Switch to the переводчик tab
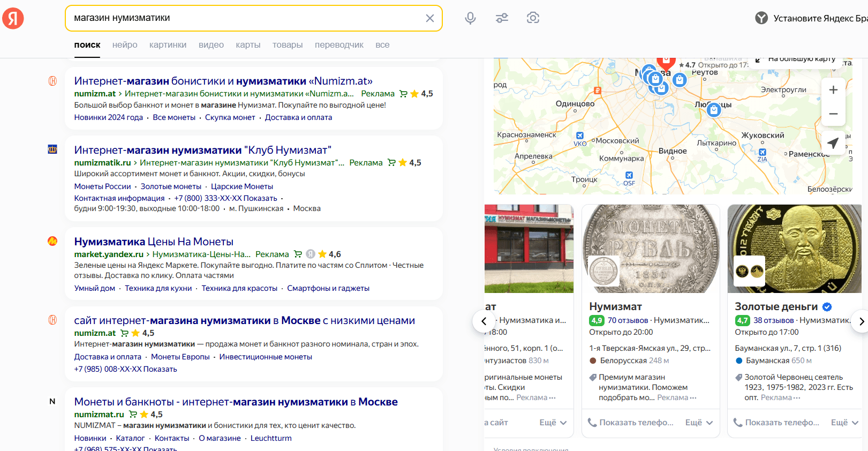The width and height of the screenshot is (868, 451). [339, 45]
